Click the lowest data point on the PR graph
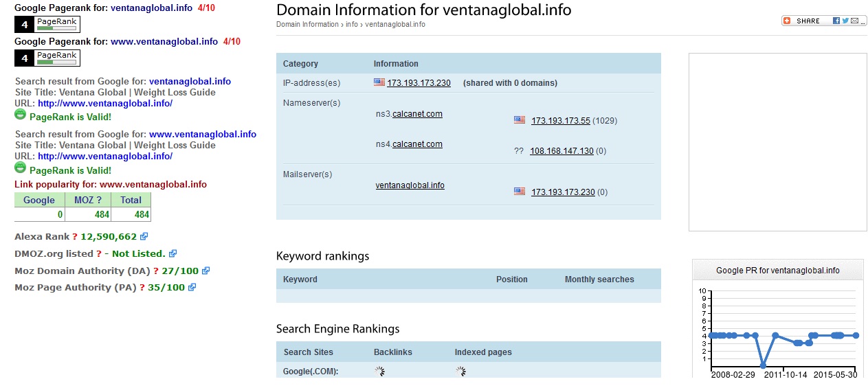Screen dimensions: 868x388 point(763,365)
